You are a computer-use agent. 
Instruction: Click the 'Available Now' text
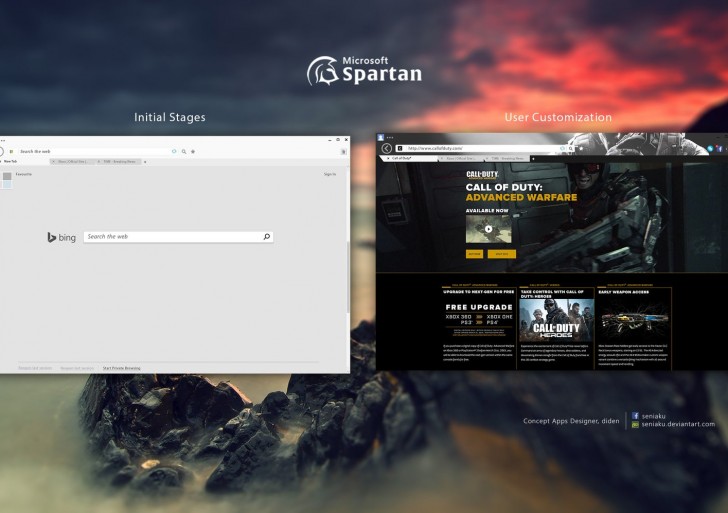click(x=487, y=210)
